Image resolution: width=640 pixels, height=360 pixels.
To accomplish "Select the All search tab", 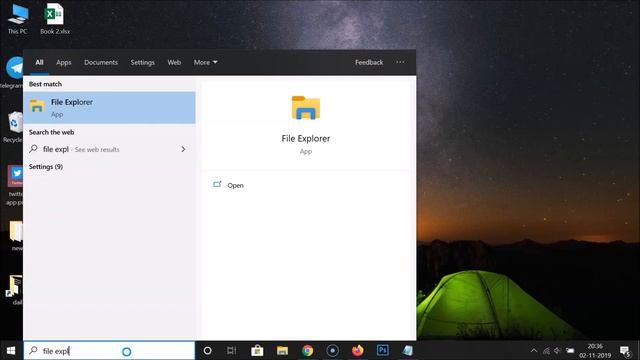I will pyautogui.click(x=39, y=62).
